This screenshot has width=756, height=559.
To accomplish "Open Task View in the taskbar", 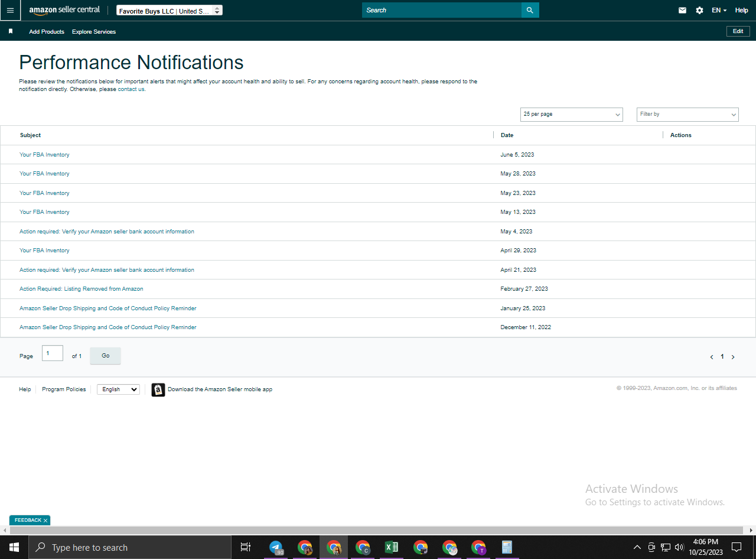I will [246, 547].
